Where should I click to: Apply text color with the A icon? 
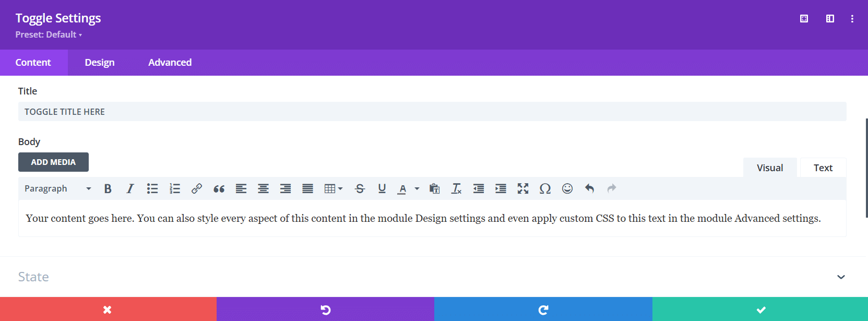point(402,189)
